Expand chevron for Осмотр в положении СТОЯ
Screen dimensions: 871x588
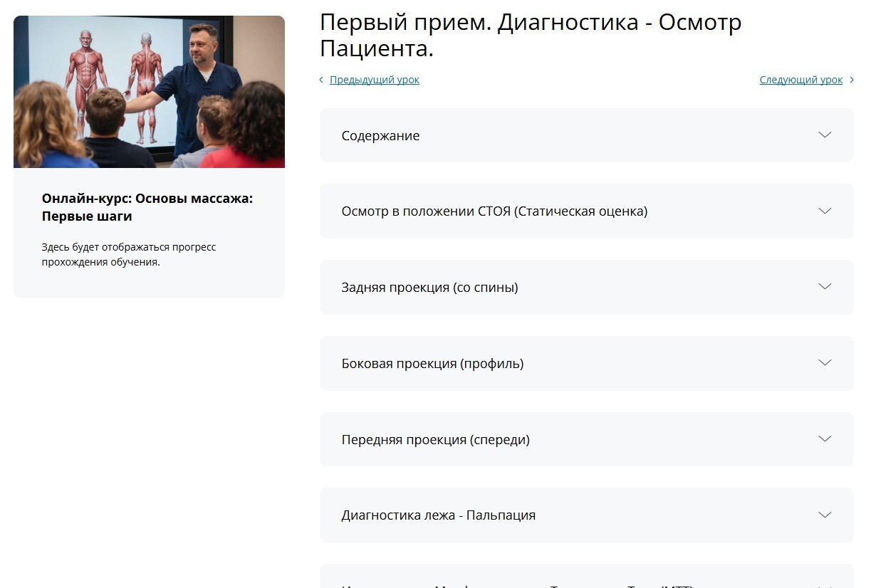[825, 211]
